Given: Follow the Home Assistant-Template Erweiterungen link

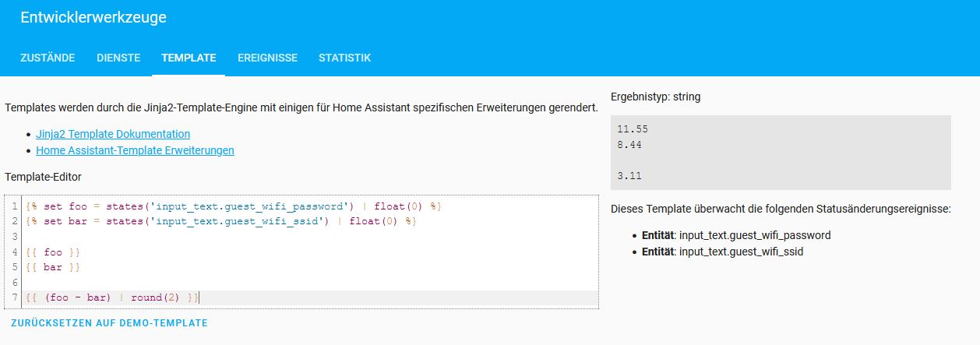Looking at the screenshot, I should click(135, 150).
